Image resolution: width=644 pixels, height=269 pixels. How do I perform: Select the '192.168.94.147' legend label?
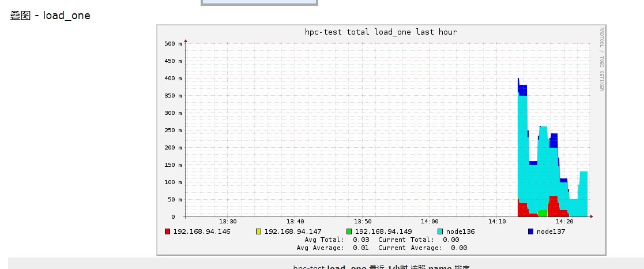293,231
